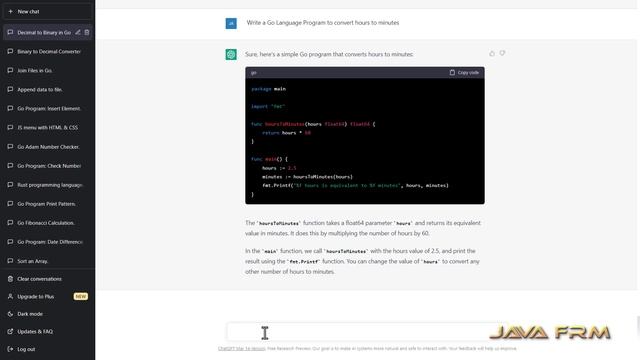Viewport: 640px width, 360px height.
Task: Click Log out
Action: point(47,349)
